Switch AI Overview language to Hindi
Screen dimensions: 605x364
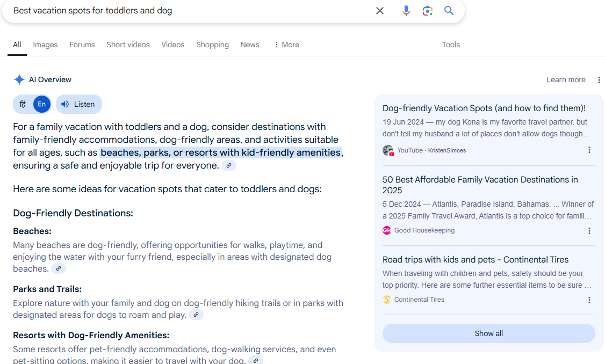pos(23,104)
